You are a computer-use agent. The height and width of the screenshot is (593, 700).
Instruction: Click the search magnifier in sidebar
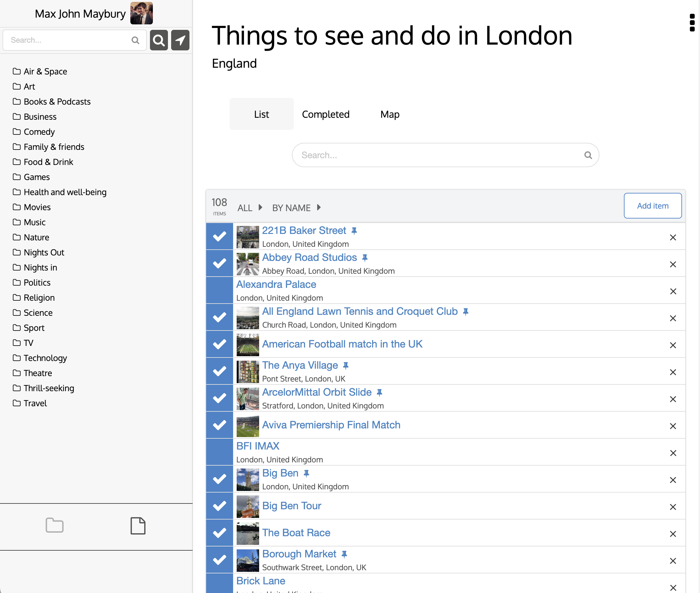pos(158,40)
